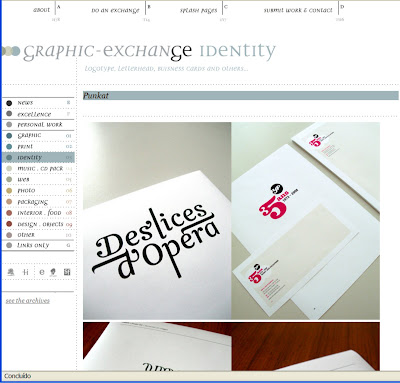The image size is (400, 383).
Task: Open the "photo" category in sidebar
Action: click(26, 190)
